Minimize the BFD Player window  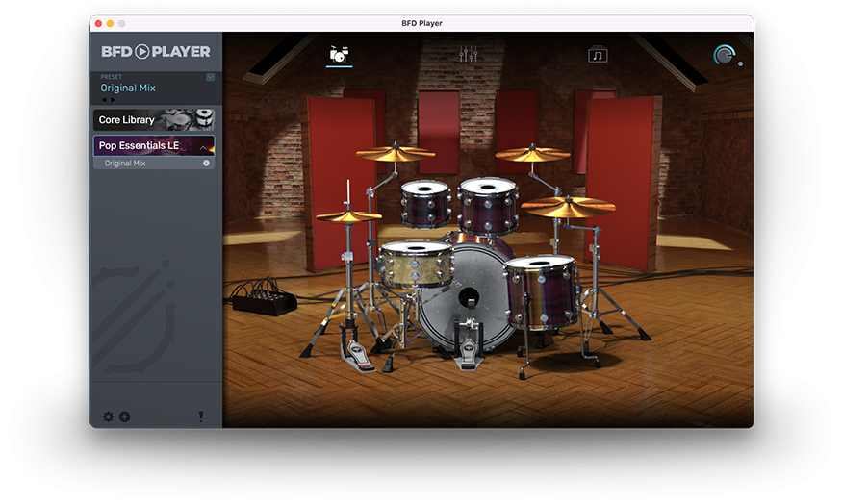pyautogui.click(x=111, y=24)
